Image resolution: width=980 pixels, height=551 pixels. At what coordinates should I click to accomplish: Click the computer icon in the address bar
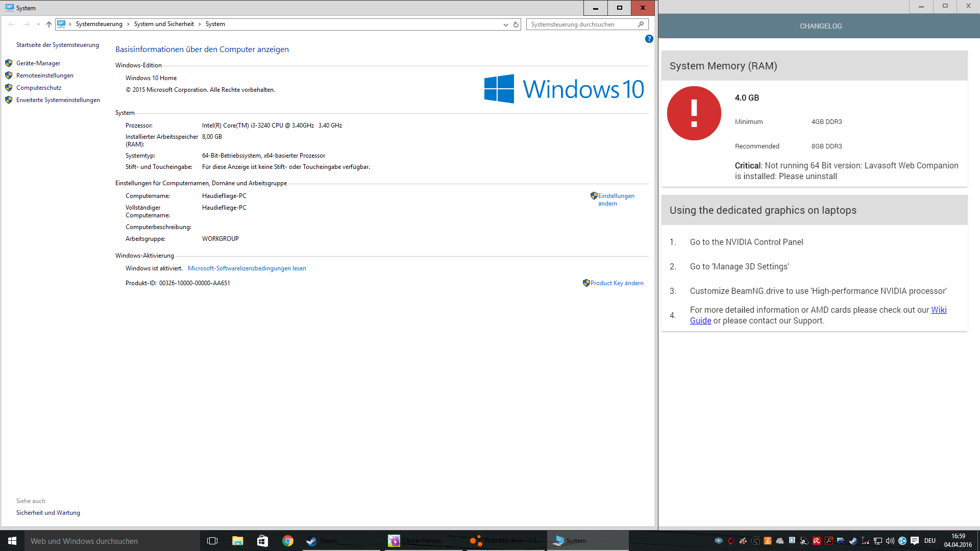pos(61,24)
